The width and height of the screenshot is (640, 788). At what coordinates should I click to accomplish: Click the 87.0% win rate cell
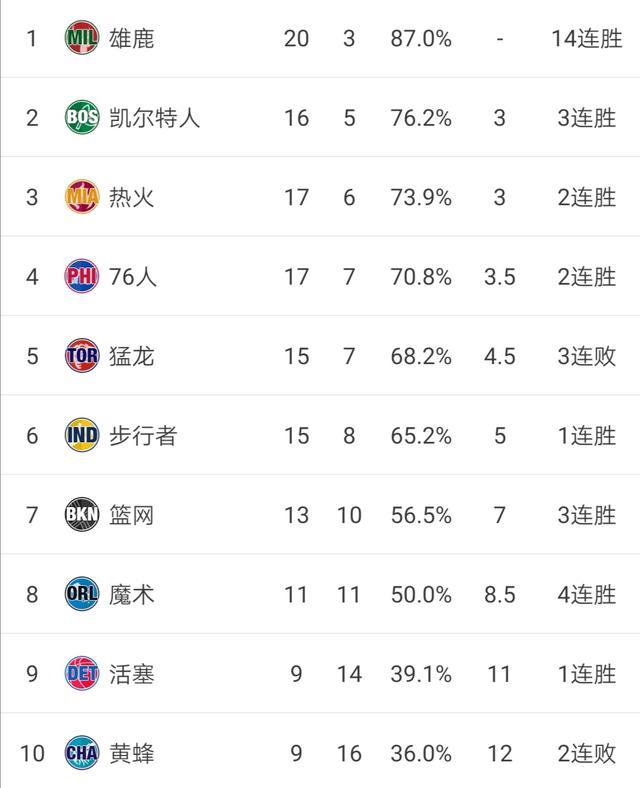tap(421, 38)
